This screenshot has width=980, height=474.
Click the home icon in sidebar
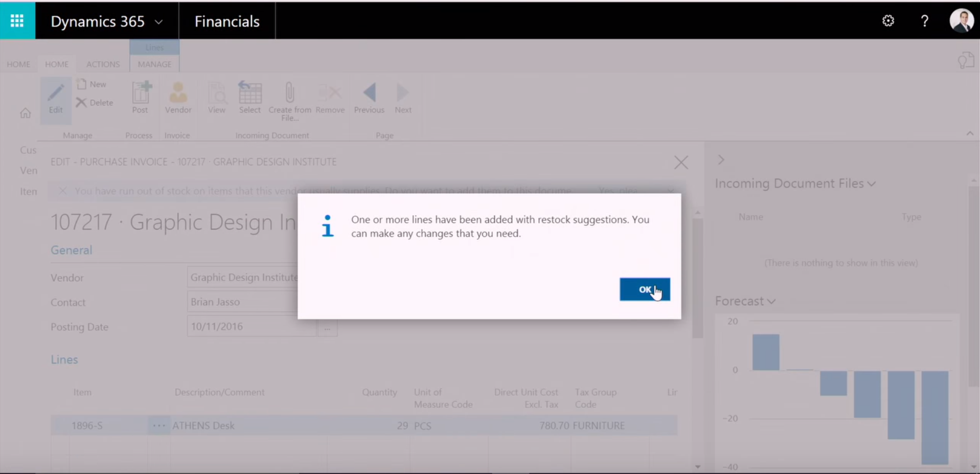pyautogui.click(x=26, y=113)
